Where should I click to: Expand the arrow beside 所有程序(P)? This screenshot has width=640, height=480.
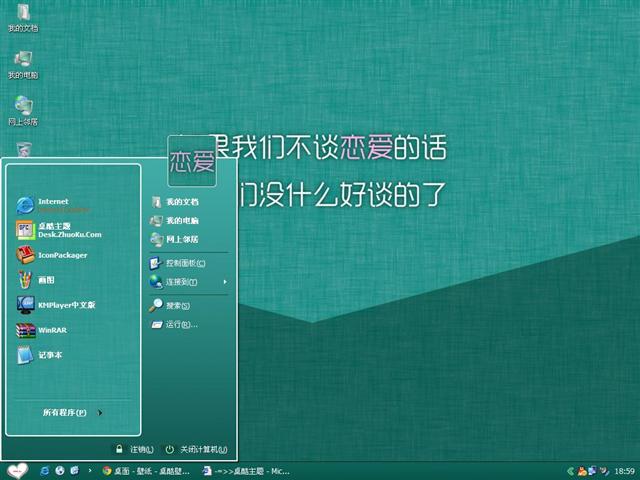click(100, 413)
